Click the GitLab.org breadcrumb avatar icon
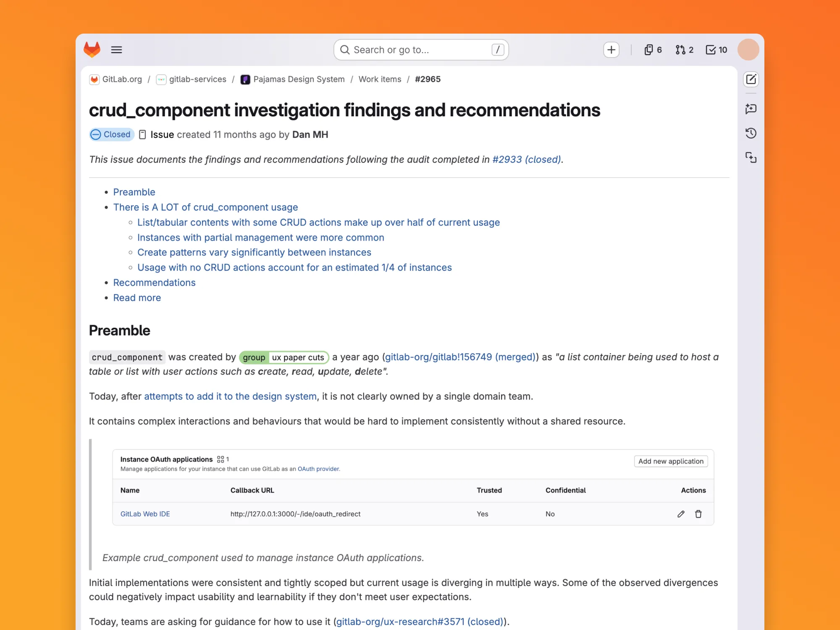Image resolution: width=840 pixels, height=630 pixels. 94,79
